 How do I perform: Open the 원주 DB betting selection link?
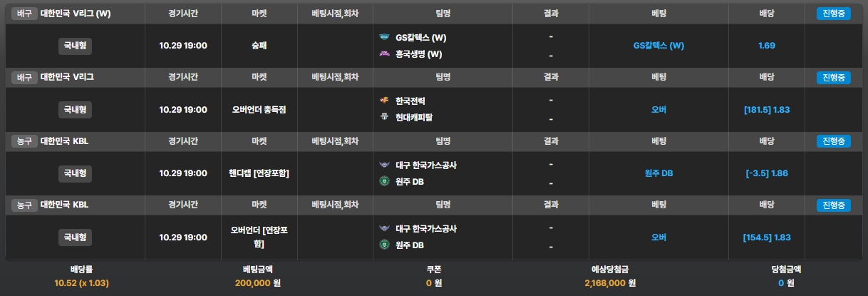point(658,173)
